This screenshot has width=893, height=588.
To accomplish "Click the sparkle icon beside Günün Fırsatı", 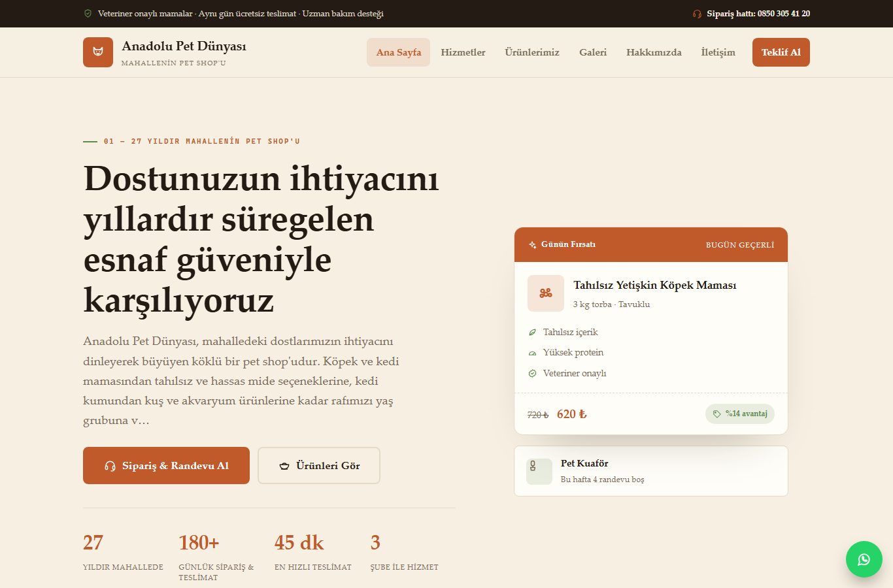I will coord(533,245).
